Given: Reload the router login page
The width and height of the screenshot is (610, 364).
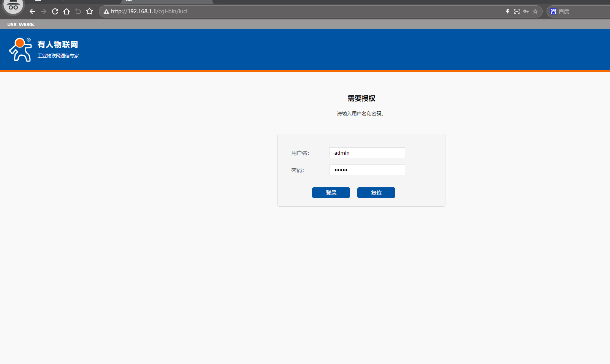Looking at the screenshot, I should click(x=55, y=11).
